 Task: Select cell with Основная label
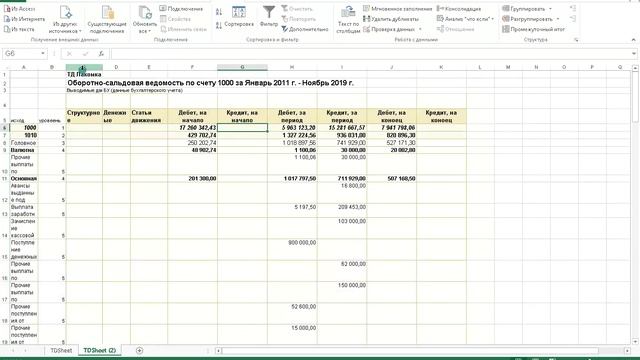24,178
